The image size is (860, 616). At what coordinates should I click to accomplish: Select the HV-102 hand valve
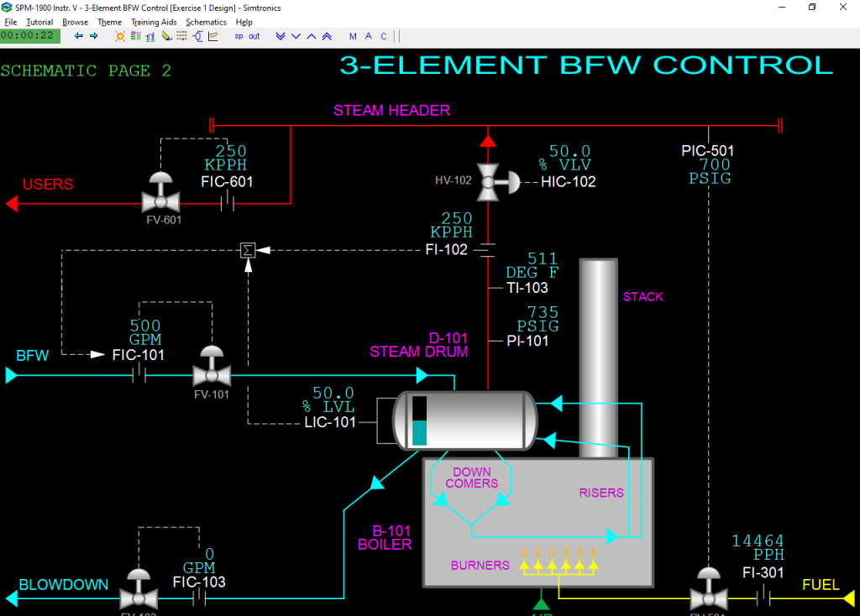(x=498, y=182)
